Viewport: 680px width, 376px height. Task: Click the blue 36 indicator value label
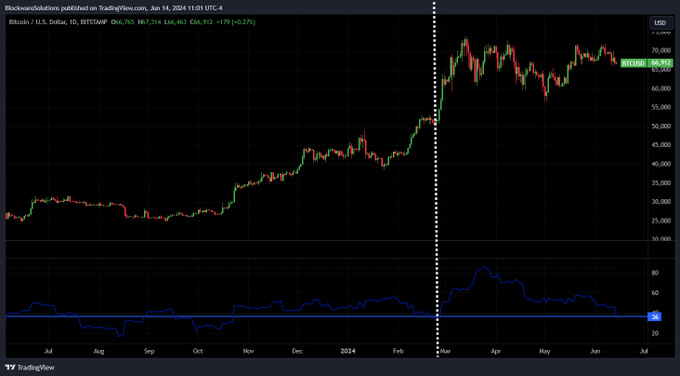[654, 317]
